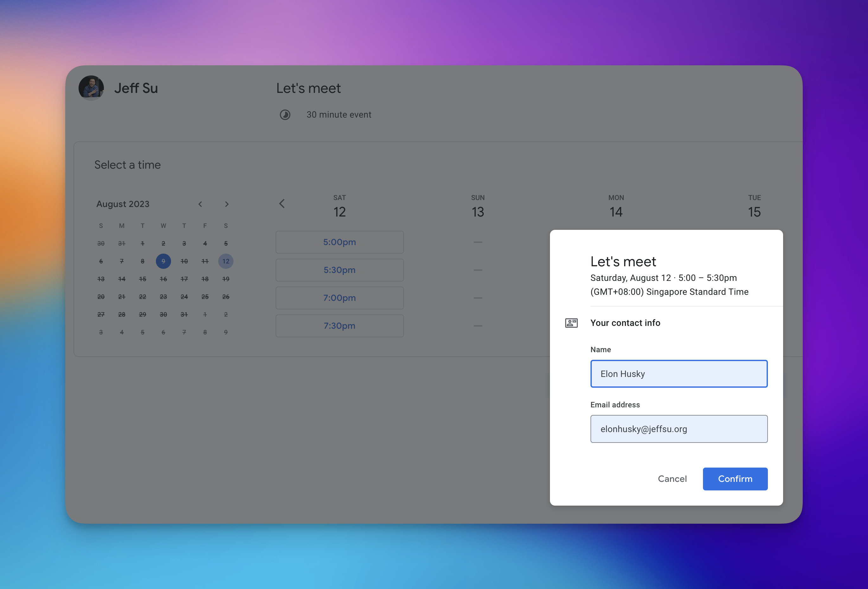Select August 12 in the calendar
This screenshot has height=589, width=868.
coord(226,261)
